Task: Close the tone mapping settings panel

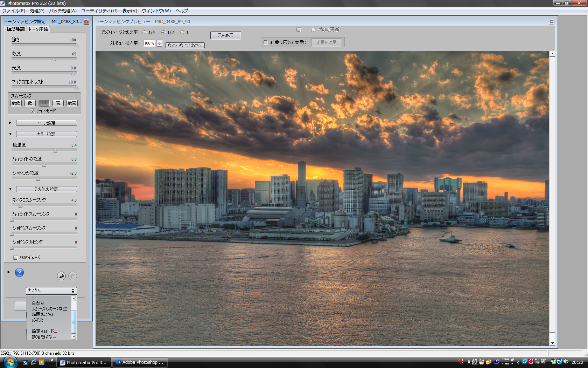Action: click(x=86, y=22)
